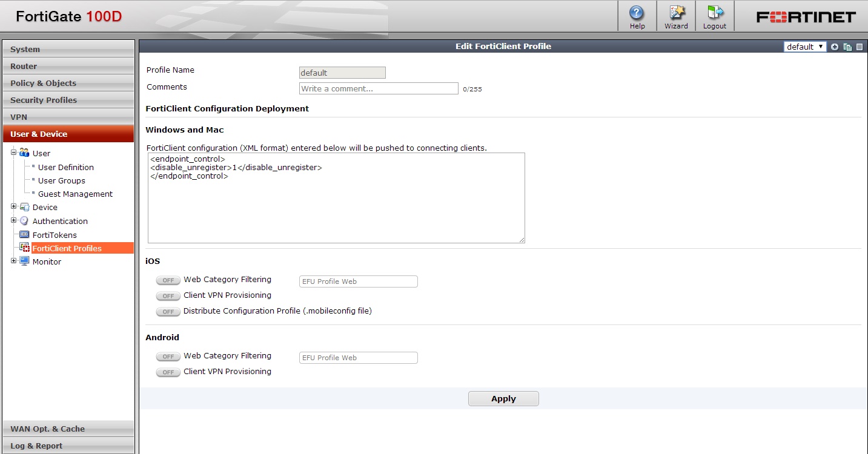Click the Logout icon

715,13
